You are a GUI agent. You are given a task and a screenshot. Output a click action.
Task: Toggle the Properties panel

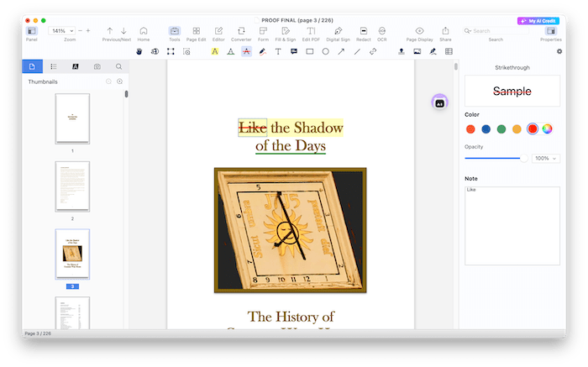tap(550, 31)
